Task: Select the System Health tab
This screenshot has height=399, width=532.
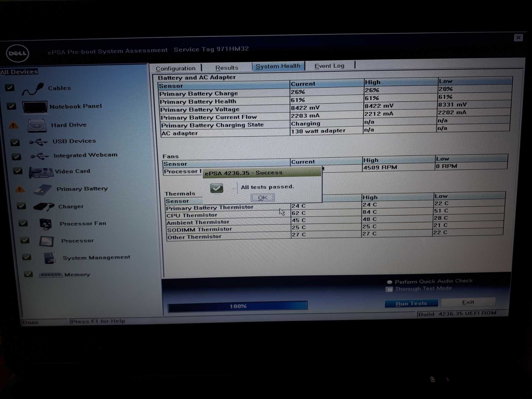Action: point(278,66)
